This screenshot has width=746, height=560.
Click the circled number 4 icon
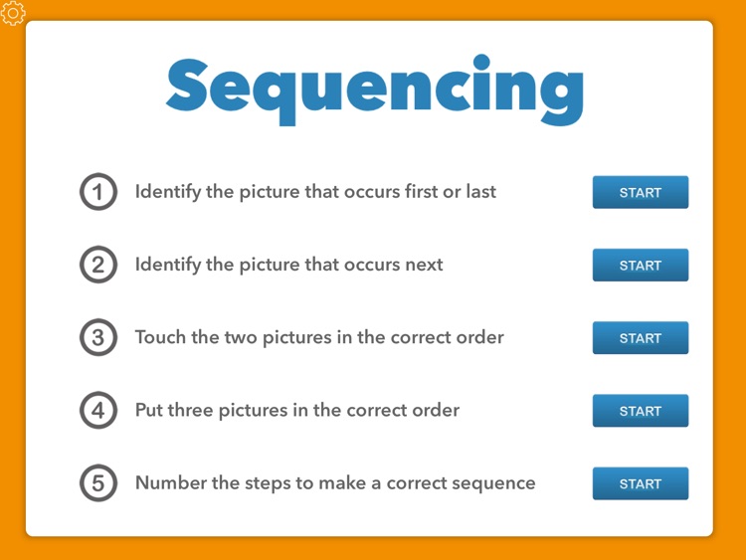point(97,410)
